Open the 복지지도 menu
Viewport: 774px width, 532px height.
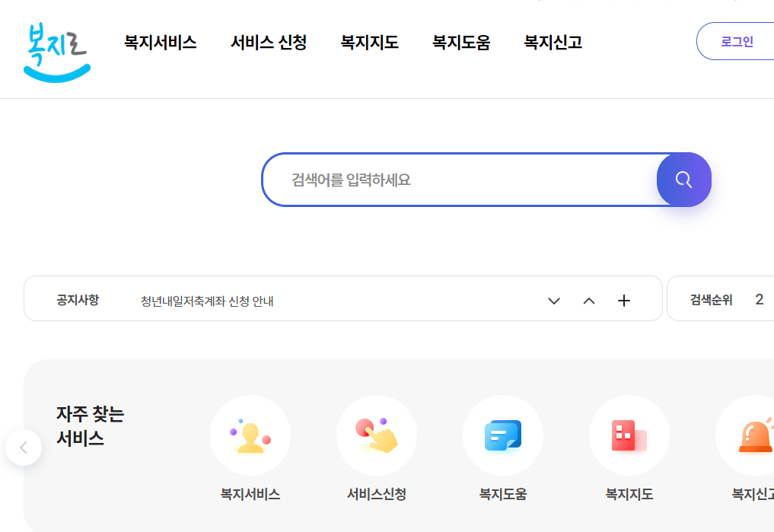tap(370, 43)
